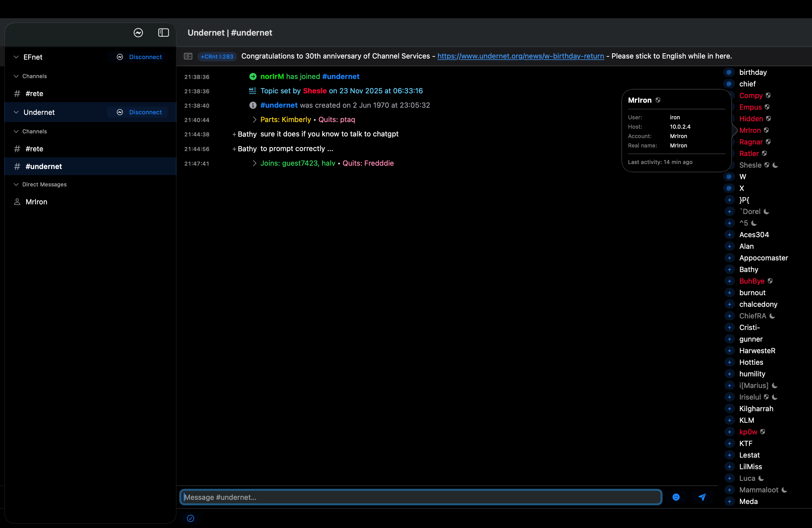Click the zigzag activity icon top left
The height and width of the screenshot is (528, 812).
click(138, 32)
